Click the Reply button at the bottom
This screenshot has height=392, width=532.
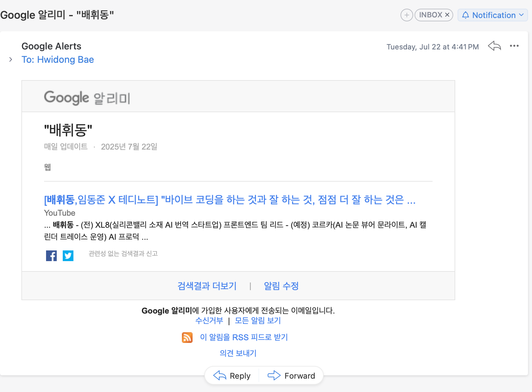(232, 376)
